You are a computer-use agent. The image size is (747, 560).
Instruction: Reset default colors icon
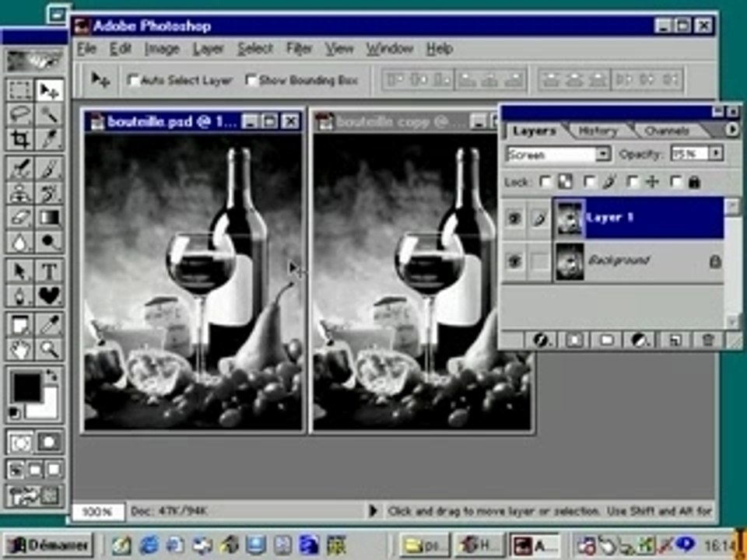(14, 412)
